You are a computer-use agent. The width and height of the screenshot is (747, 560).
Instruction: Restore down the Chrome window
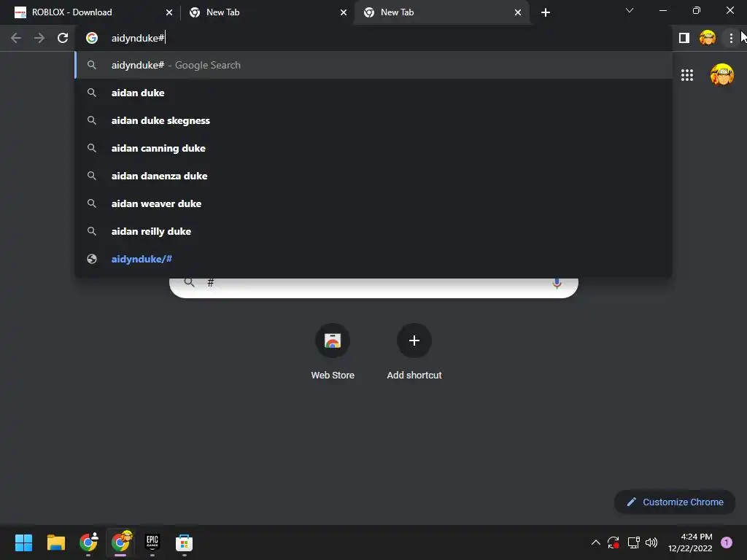coord(697,10)
